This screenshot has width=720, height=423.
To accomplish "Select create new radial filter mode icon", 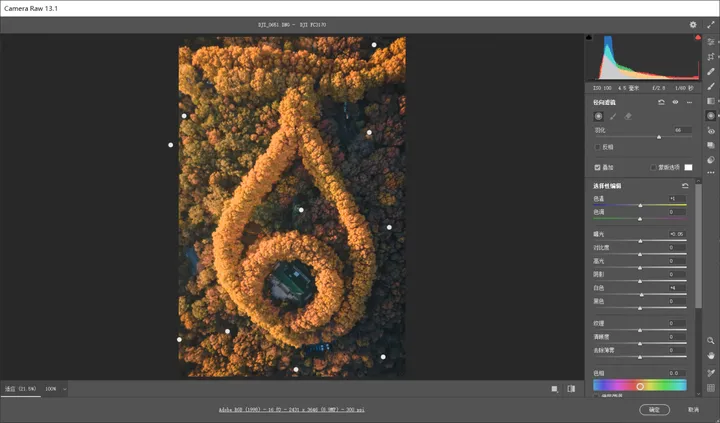I will pos(598,116).
